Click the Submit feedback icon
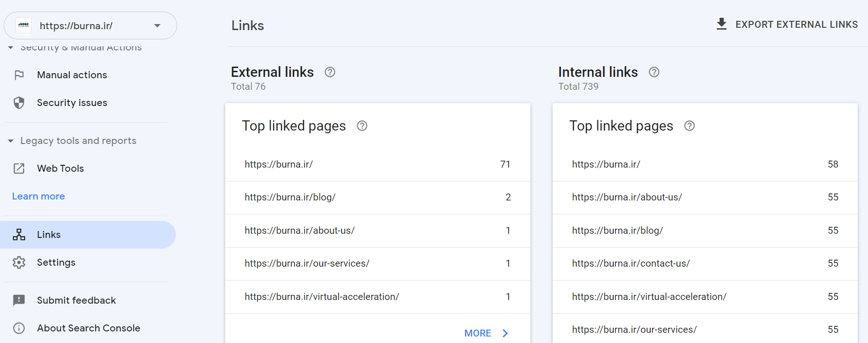Viewport: 868px width, 343px height. pyautogui.click(x=19, y=300)
